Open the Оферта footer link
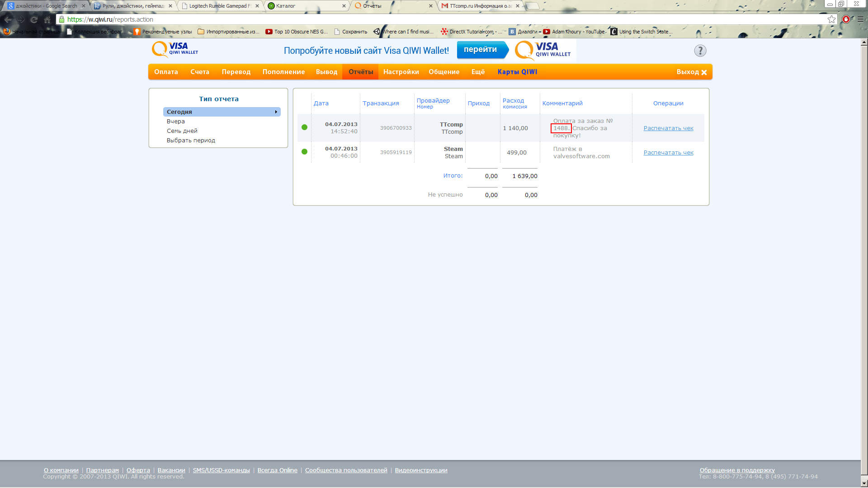 click(x=138, y=470)
